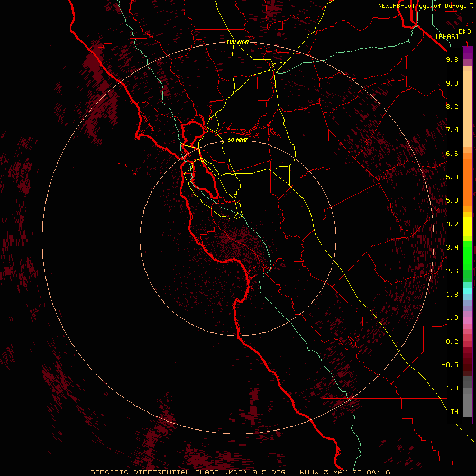Click the 100 NMI range ring label
Screen dimensions: 476x476
coord(237,42)
